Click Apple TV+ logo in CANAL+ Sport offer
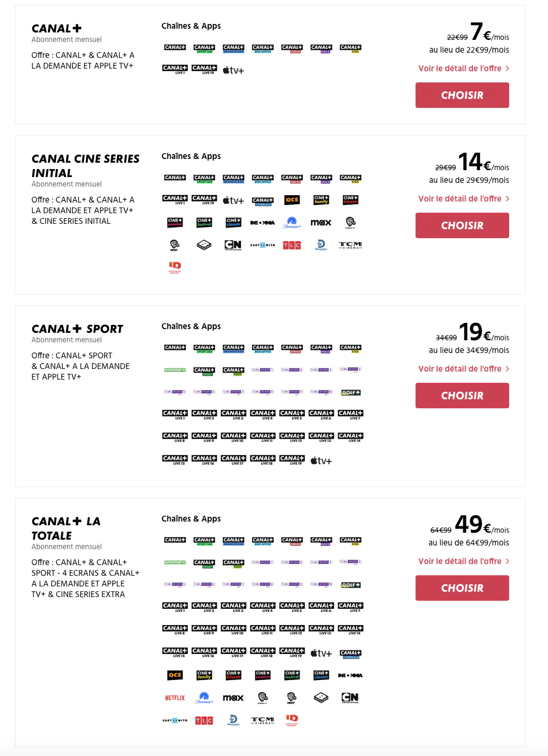 (x=321, y=460)
